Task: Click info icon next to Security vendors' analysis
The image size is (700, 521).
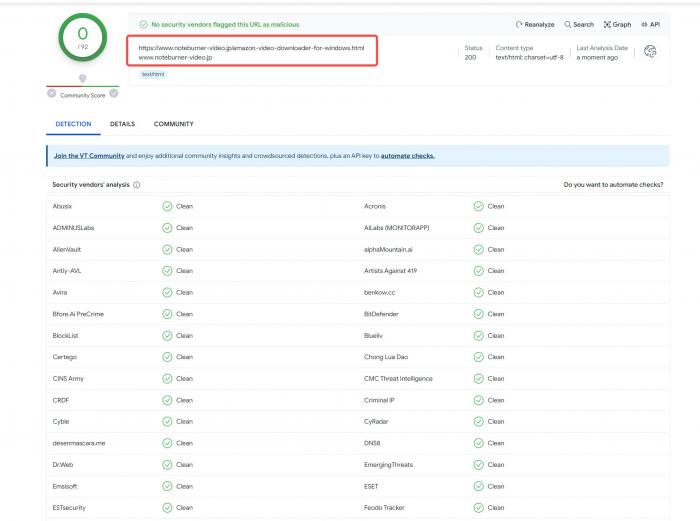Action: tap(137, 185)
